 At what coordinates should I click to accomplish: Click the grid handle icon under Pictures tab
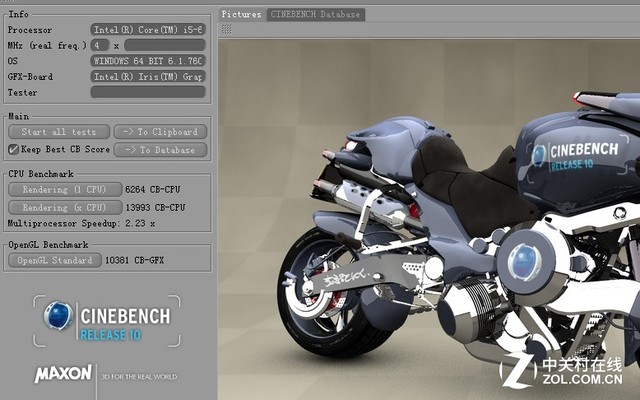[227, 29]
